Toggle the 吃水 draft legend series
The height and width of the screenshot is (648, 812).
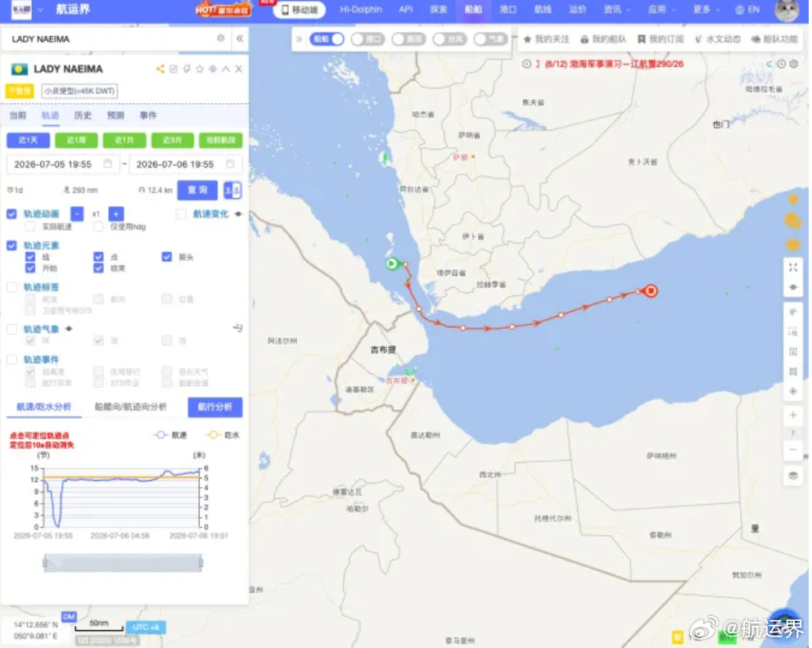223,434
